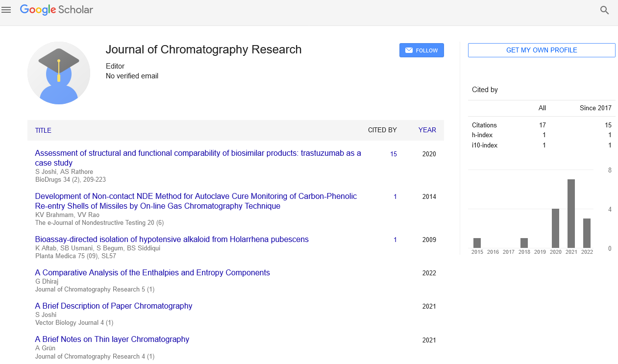Screen dimensions: 618x364
Task: Click citation count for 2014 article
Action: point(395,197)
